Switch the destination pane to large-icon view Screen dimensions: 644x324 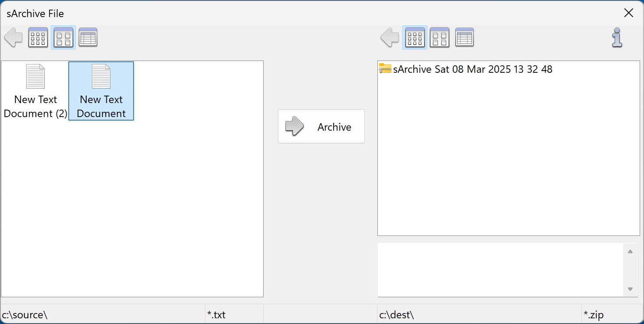coord(440,37)
